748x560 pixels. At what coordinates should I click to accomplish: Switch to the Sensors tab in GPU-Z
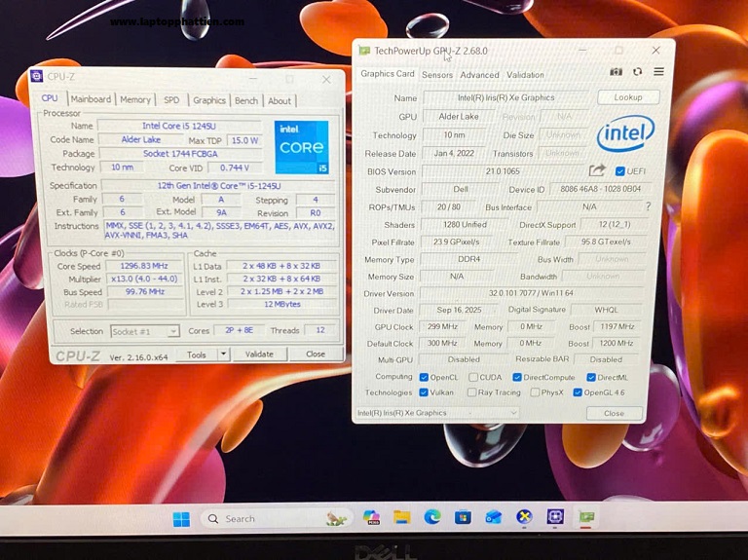[436, 75]
